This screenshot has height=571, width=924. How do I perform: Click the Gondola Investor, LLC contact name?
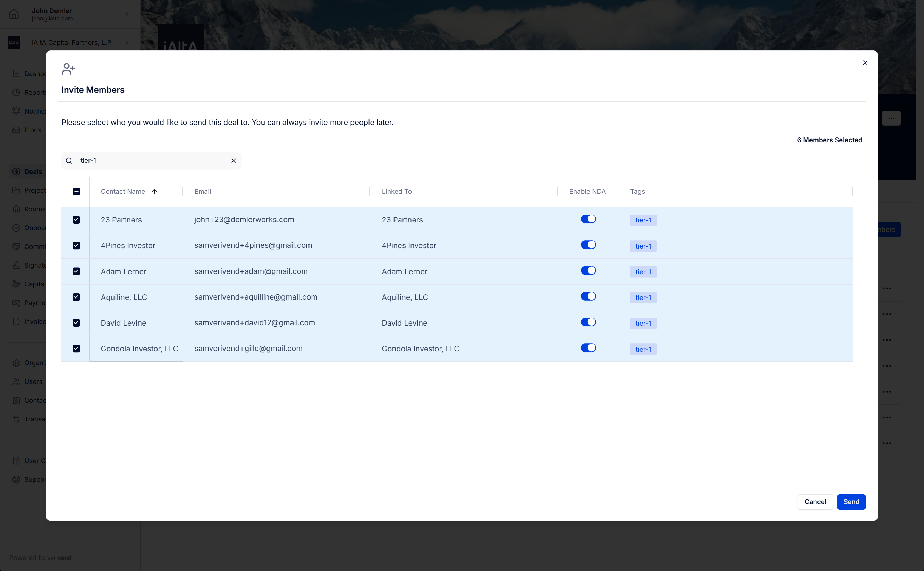click(x=139, y=349)
